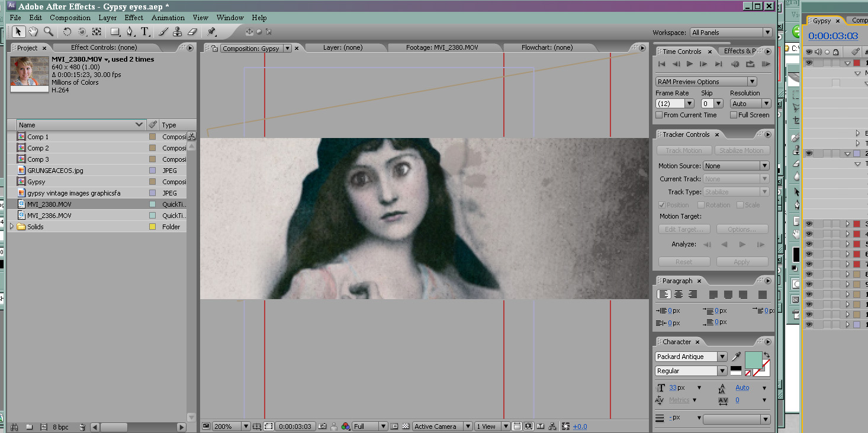
Task: Enable the From Current Time checkbox
Action: [x=659, y=115]
